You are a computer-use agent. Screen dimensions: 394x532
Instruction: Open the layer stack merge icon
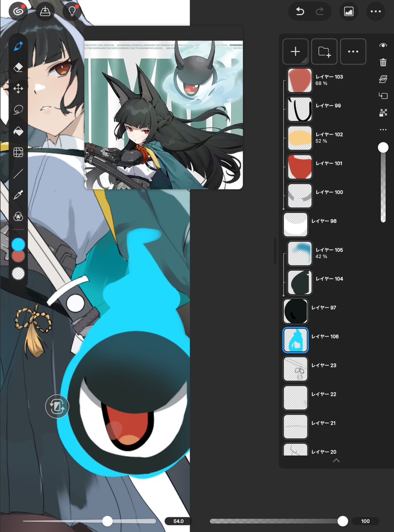click(383, 79)
